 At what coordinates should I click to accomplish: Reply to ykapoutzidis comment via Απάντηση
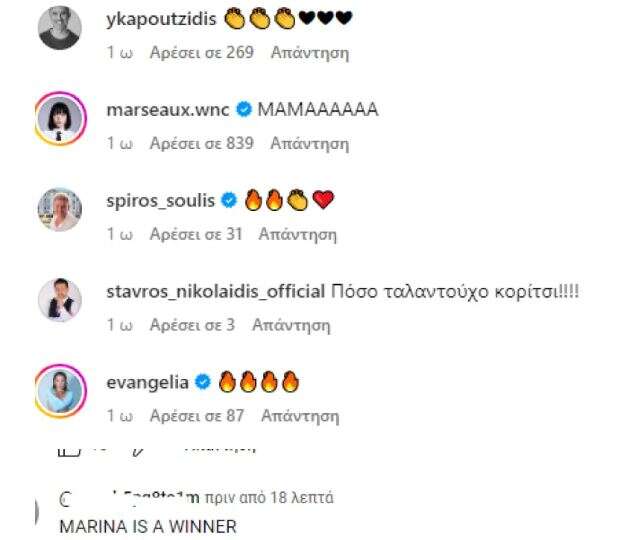point(310,53)
